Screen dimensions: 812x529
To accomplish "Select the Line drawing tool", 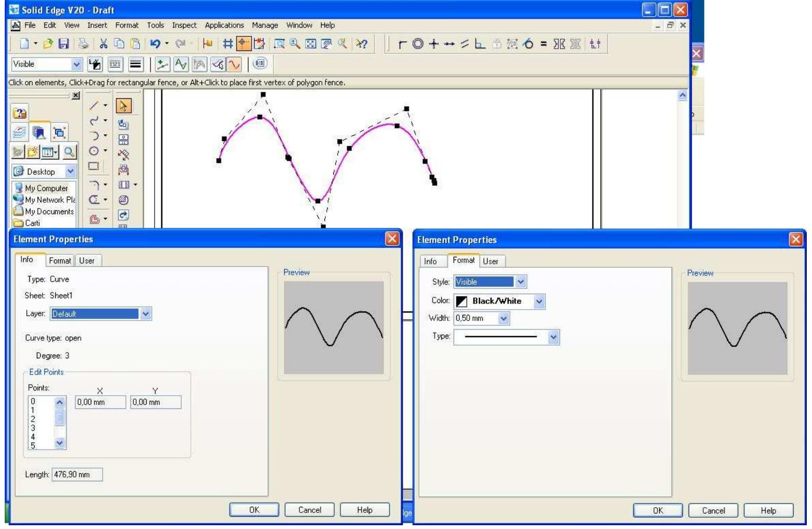I will point(95,105).
